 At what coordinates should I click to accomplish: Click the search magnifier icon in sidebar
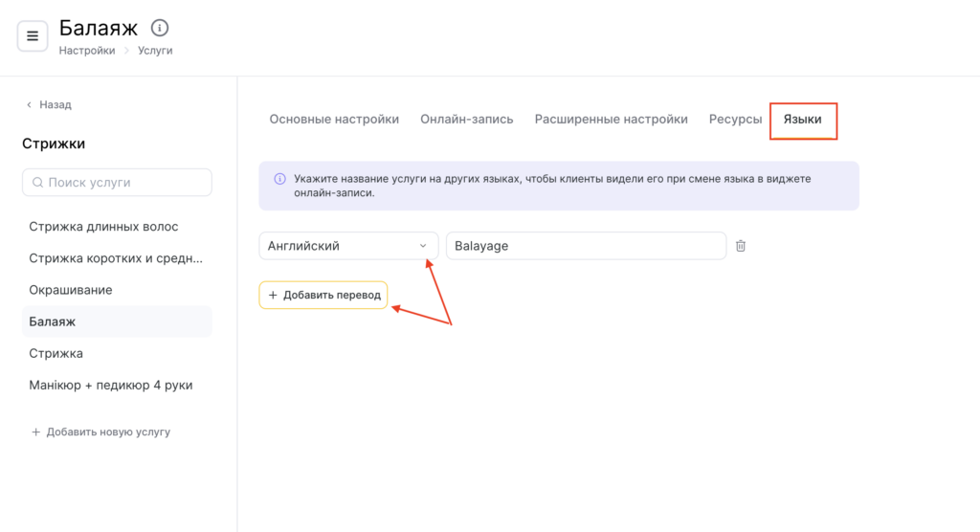pos(37,183)
